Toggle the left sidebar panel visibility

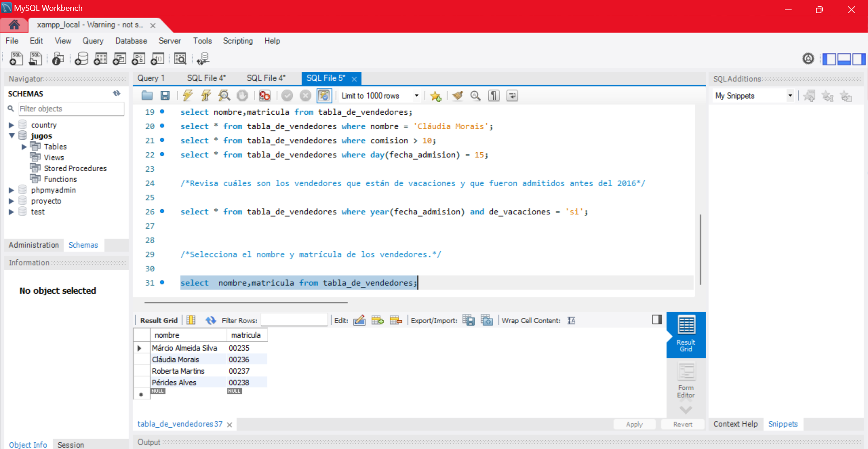(x=829, y=59)
